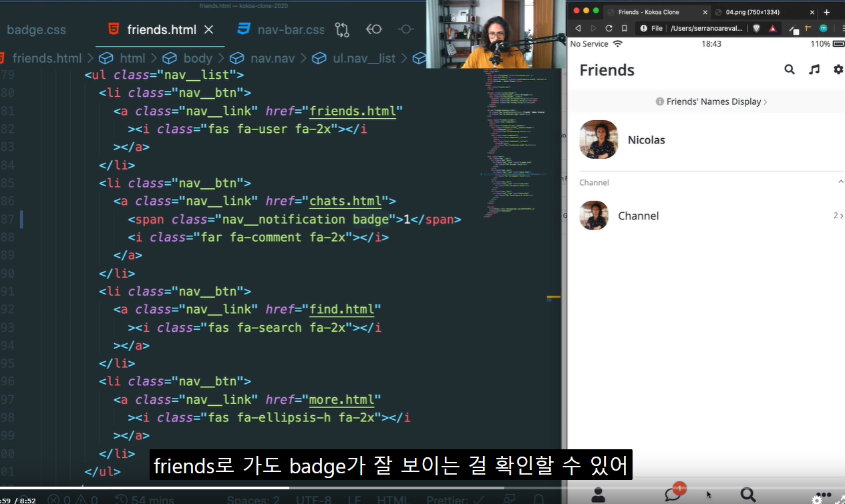Open the video player settings gear
Viewport: 845px width, 504px height.
pyautogui.click(x=818, y=499)
